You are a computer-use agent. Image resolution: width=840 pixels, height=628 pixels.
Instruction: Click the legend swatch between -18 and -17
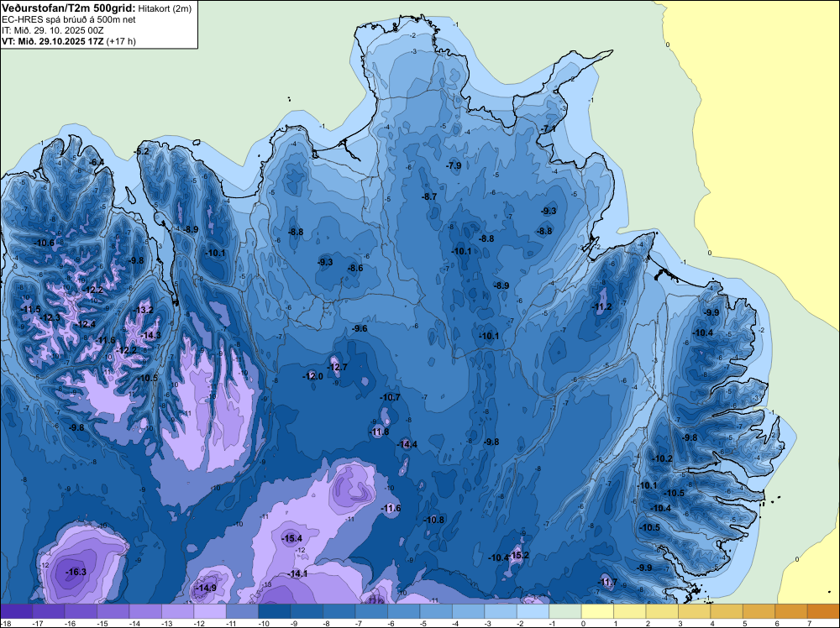[x=16, y=611]
